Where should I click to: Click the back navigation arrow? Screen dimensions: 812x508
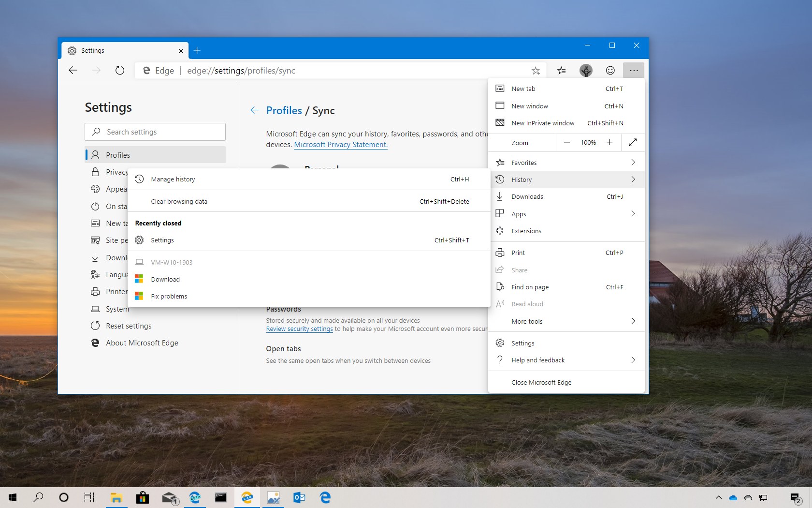[x=73, y=70]
